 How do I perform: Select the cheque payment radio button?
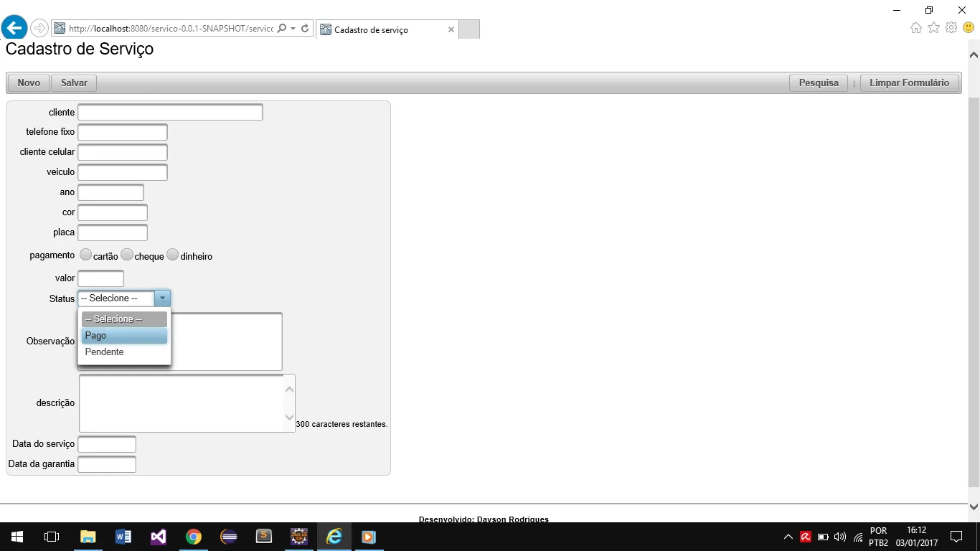coord(127,255)
